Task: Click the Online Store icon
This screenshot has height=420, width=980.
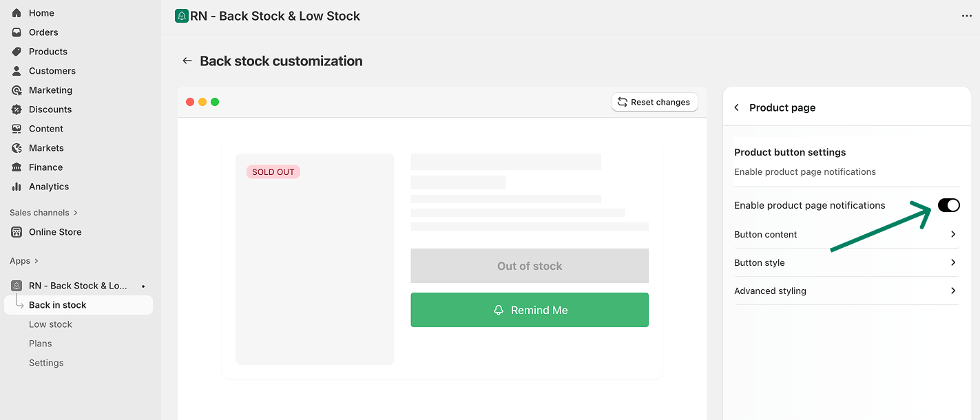Action: [17, 232]
